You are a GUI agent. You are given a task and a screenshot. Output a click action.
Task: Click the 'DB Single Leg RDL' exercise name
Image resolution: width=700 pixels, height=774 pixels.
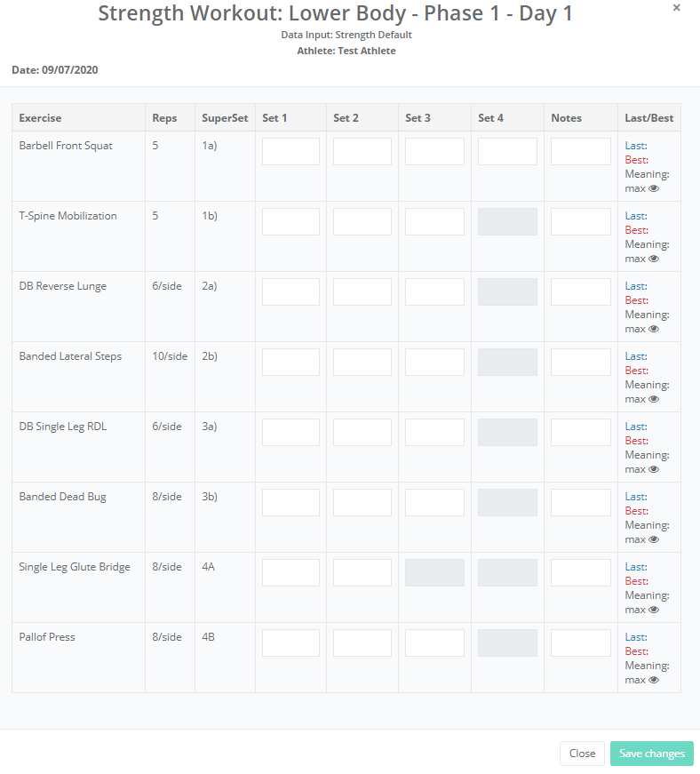click(63, 427)
